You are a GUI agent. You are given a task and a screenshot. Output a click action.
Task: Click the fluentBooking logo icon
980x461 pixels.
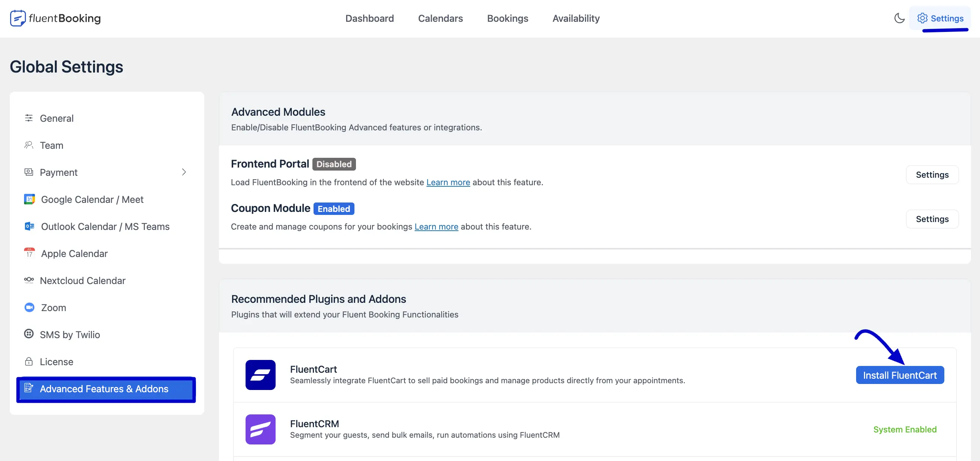pos(18,18)
